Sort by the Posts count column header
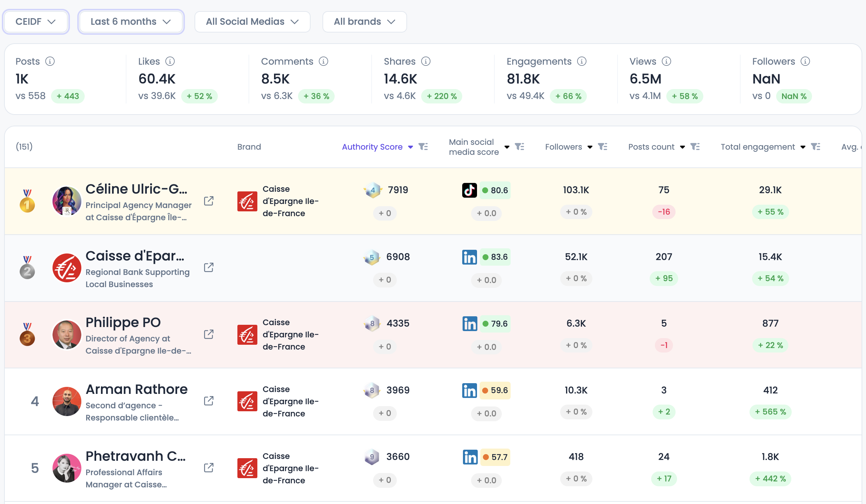This screenshot has width=866, height=504. [x=651, y=147]
